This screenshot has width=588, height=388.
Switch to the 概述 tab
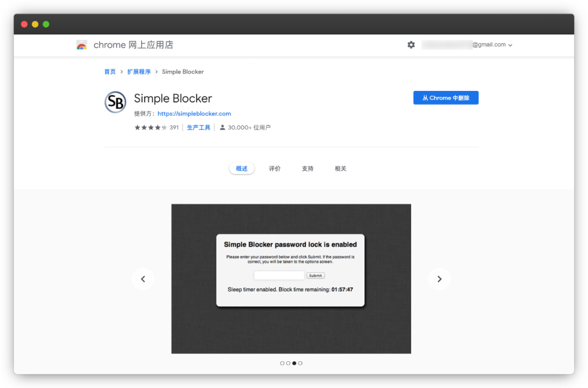pos(242,169)
